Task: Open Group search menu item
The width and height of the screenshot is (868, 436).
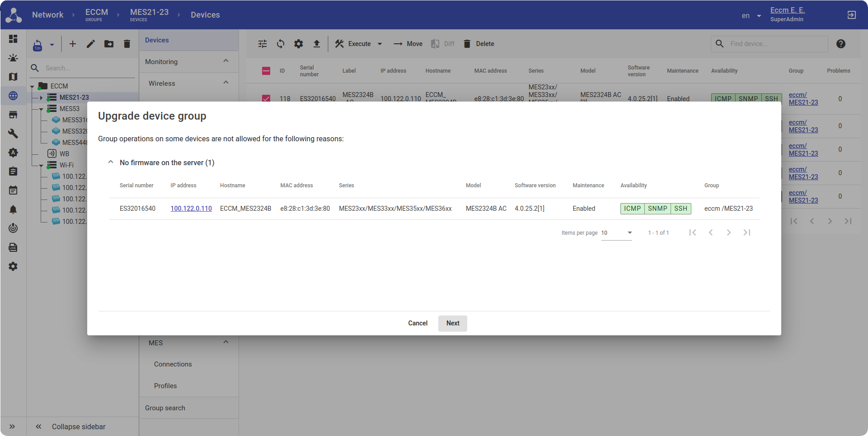Action: pos(165,408)
